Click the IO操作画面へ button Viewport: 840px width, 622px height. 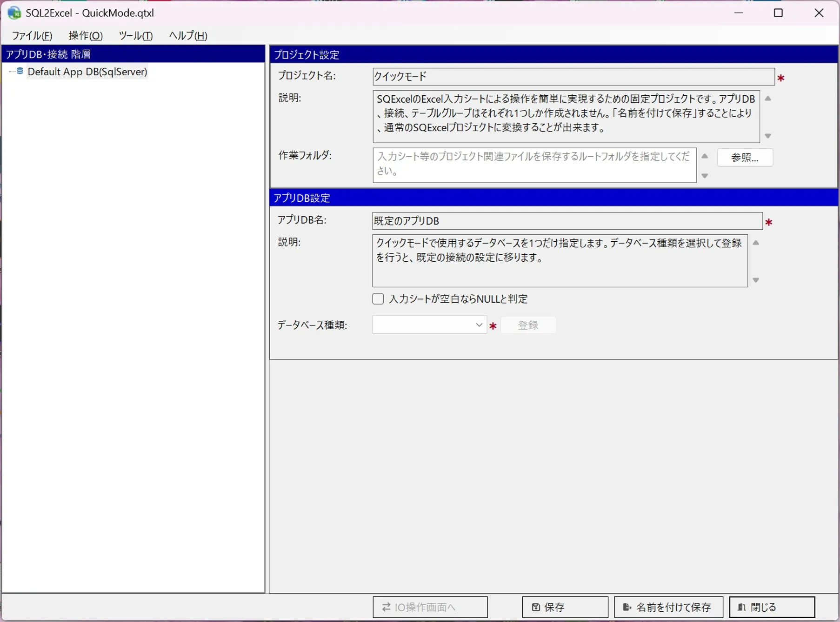430,607
